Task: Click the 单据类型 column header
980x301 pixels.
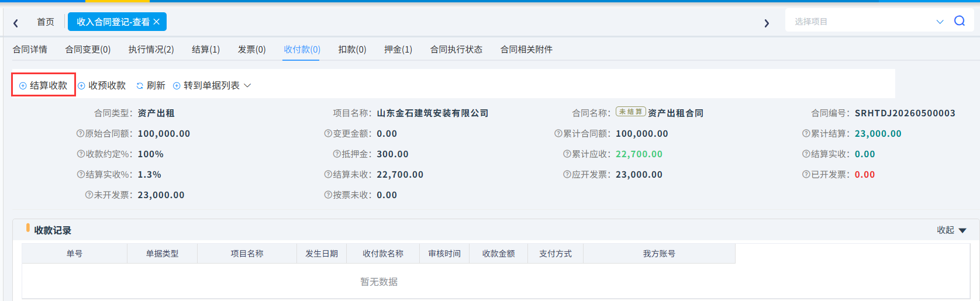Action: coord(162,254)
